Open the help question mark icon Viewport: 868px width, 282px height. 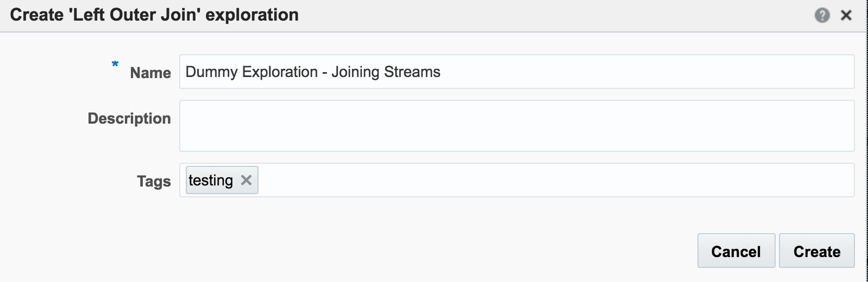click(822, 15)
